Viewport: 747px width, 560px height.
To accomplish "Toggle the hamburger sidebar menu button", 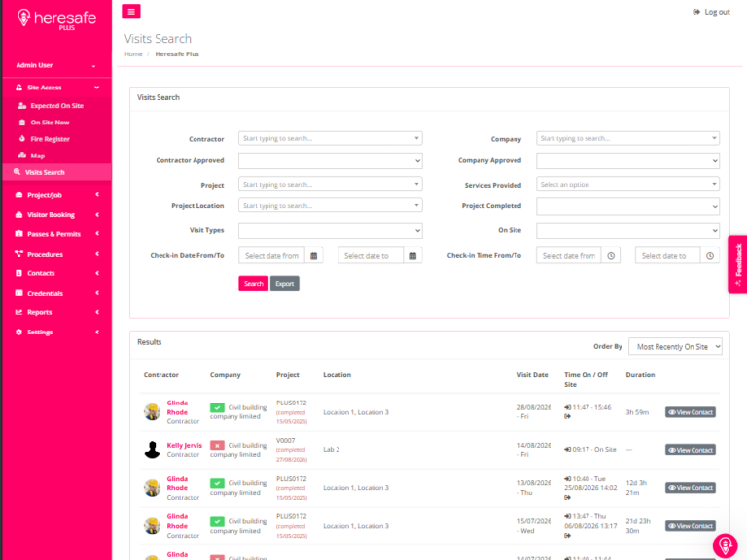I will [x=131, y=12].
